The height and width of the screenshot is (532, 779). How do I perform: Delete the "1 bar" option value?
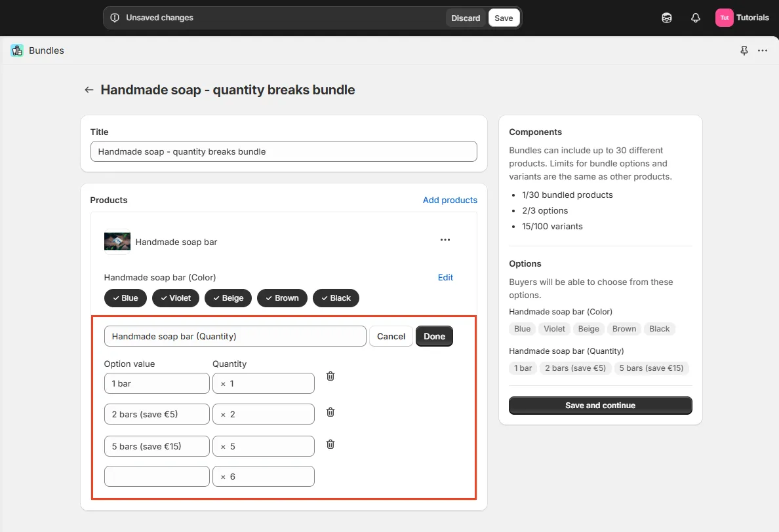pos(330,376)
